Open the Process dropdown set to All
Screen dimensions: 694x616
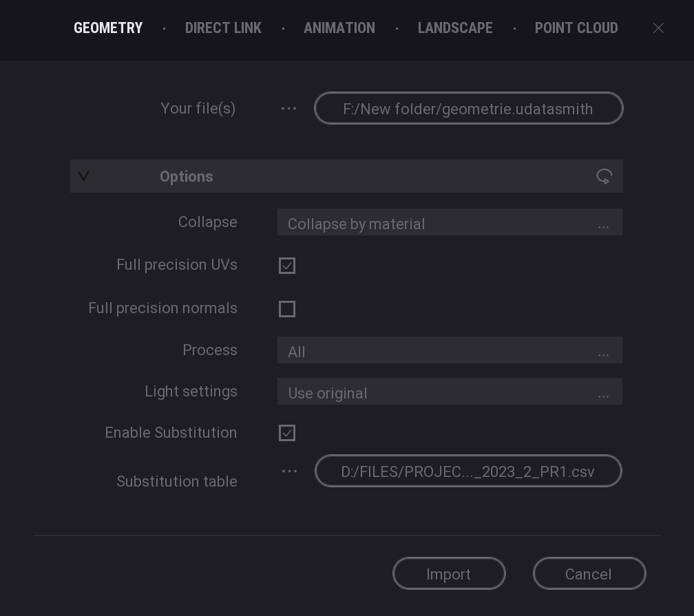[450, 351]
